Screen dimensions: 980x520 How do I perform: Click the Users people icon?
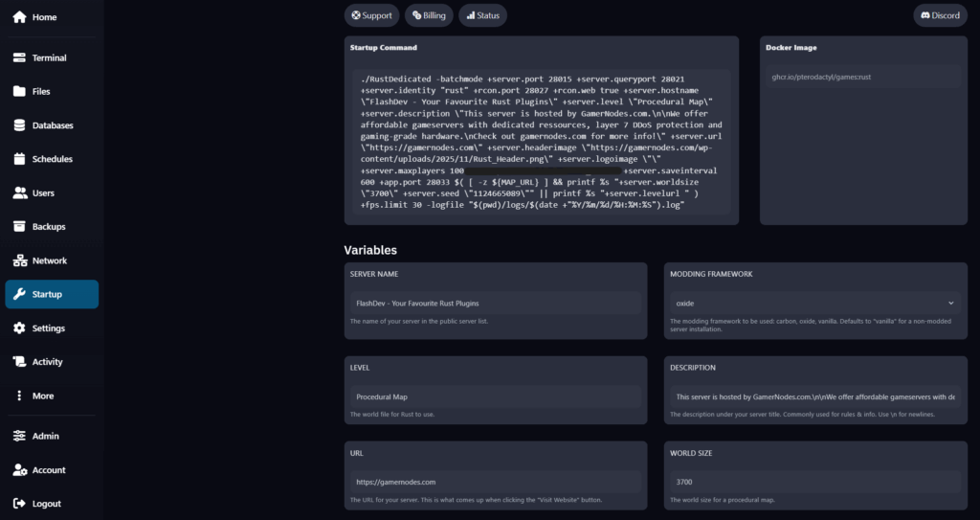(x=19, y=192)
